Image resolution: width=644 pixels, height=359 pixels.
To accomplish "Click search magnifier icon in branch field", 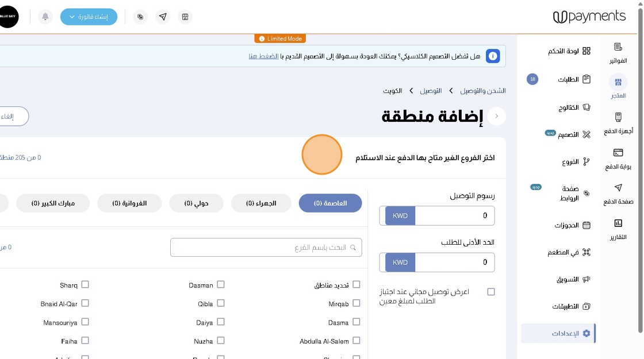I will pos(353,248).
